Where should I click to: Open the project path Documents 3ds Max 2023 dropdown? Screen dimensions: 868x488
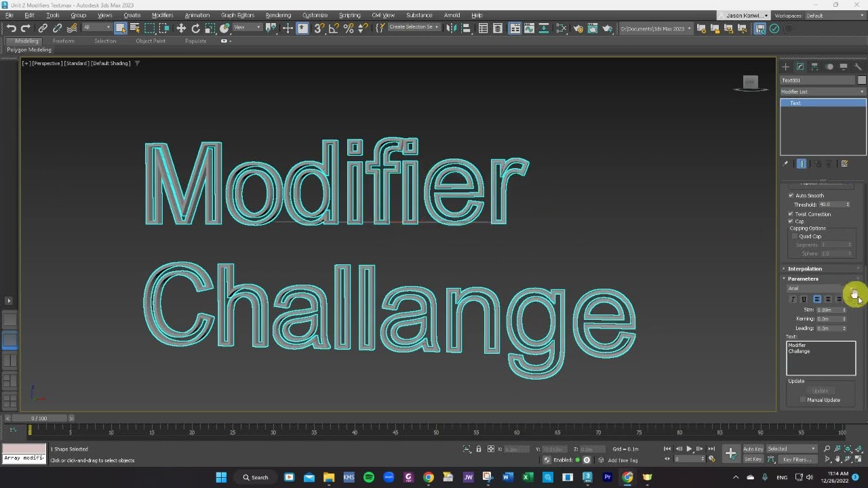(x=656, y=28)
